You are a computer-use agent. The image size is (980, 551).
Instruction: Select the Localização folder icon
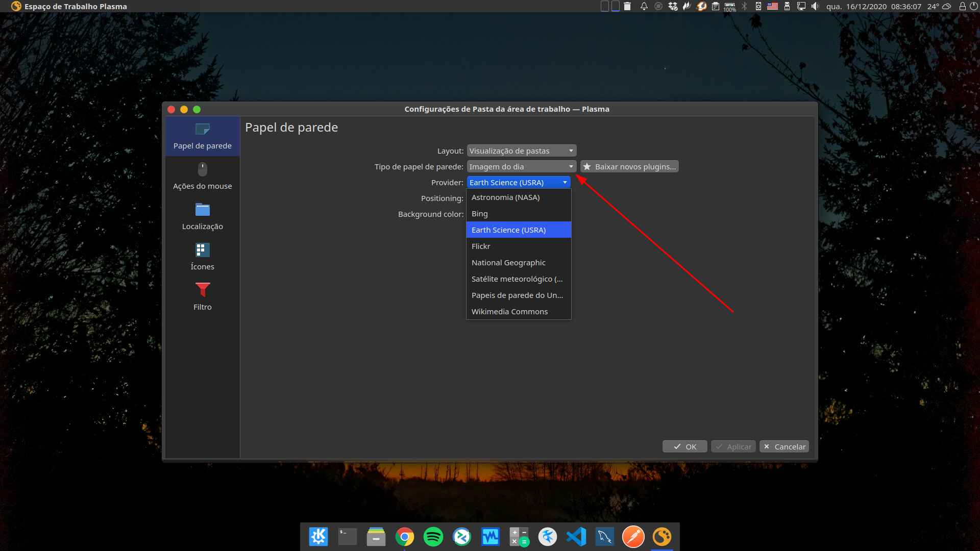202,210
